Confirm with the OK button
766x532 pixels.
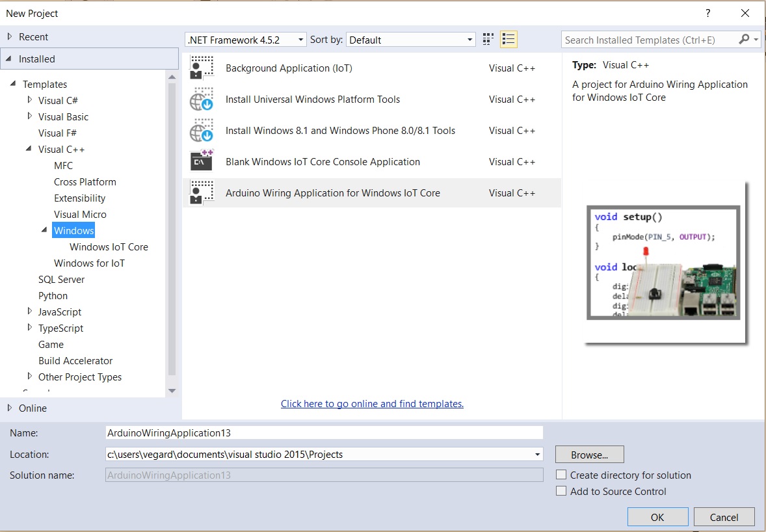(x=657, y=517)
